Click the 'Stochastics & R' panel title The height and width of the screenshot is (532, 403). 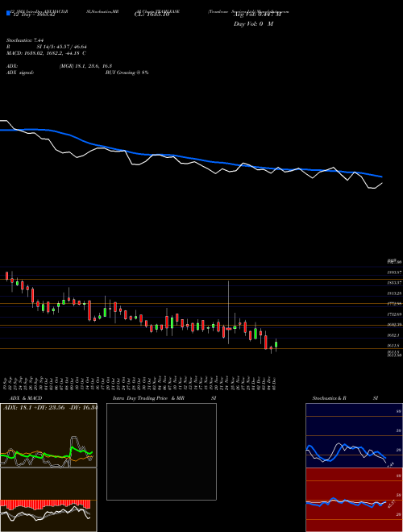point(329,398)
